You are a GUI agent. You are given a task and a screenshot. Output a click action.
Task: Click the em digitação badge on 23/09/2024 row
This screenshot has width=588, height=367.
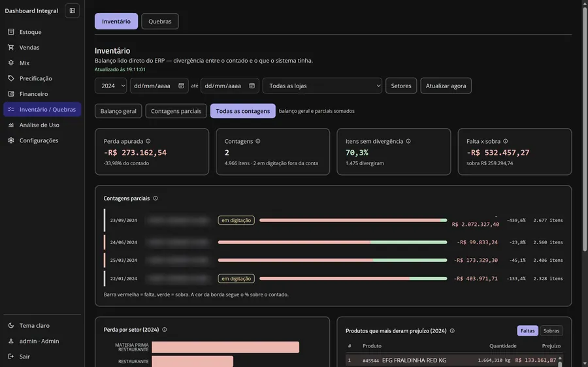click(x=237, y=220)
